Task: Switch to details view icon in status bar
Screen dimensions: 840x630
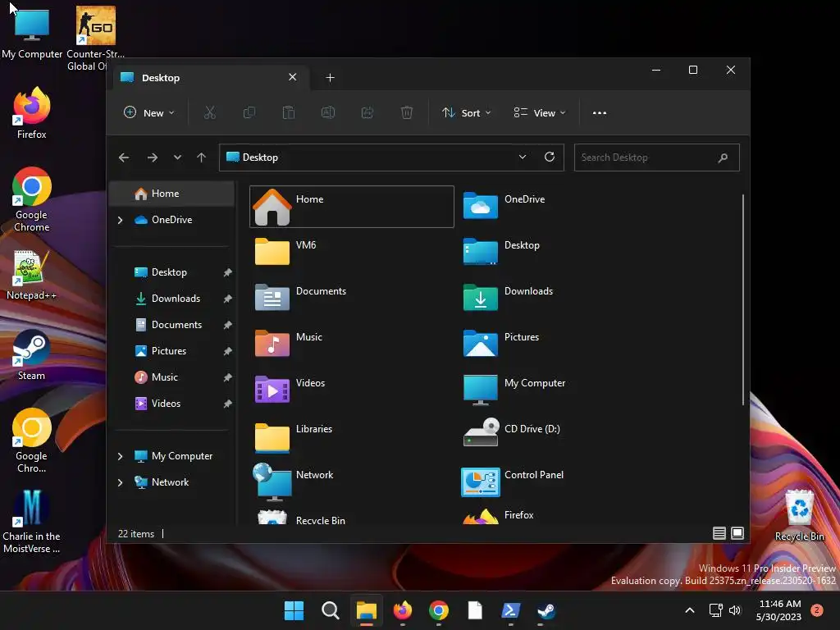Action: tap(719, 533)
